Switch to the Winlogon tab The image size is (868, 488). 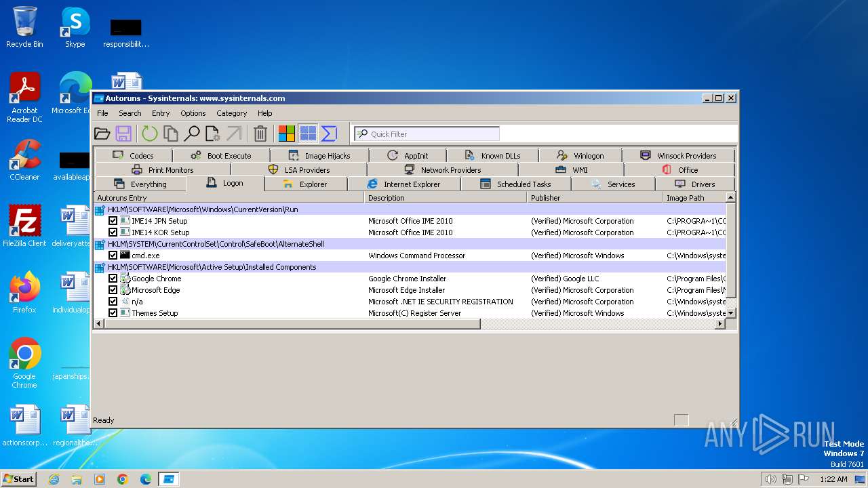580,155
